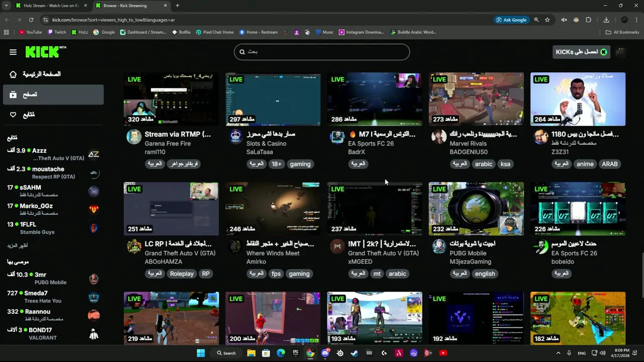This screenshot has height=362, width=644.
Task: Click inside the Kick search box
Action: click(322, 52)
